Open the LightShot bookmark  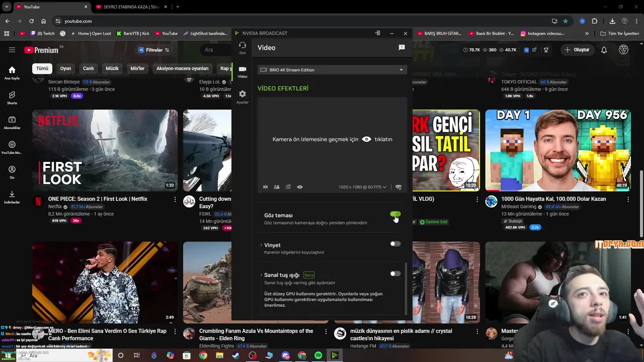205,34
